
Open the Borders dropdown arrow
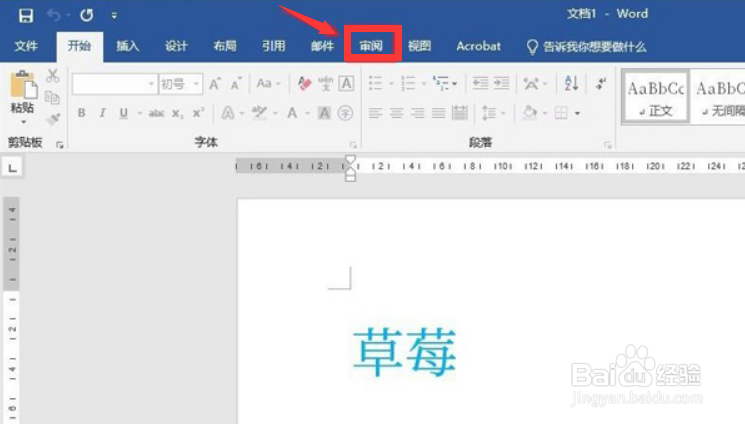pos(577,113)
